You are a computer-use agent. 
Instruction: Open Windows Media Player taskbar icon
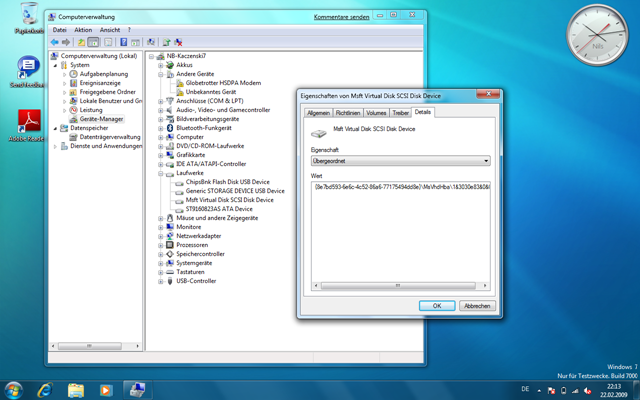(x=106, y=391)
